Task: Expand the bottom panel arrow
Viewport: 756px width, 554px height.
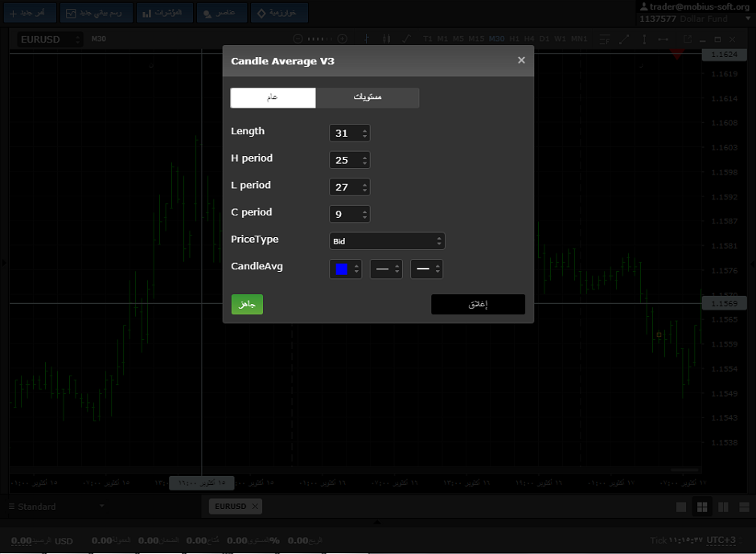Action: 377,522
